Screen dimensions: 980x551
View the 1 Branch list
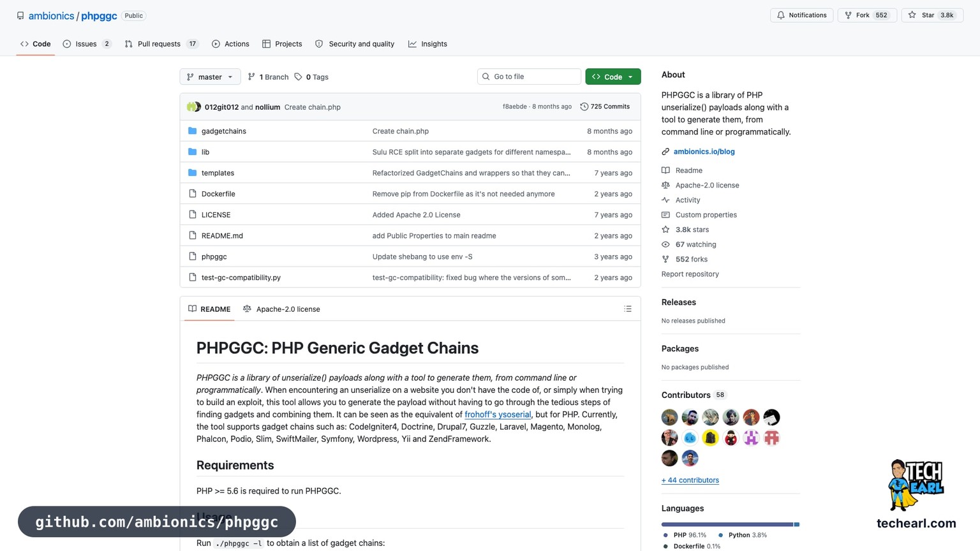coord(268,77)
